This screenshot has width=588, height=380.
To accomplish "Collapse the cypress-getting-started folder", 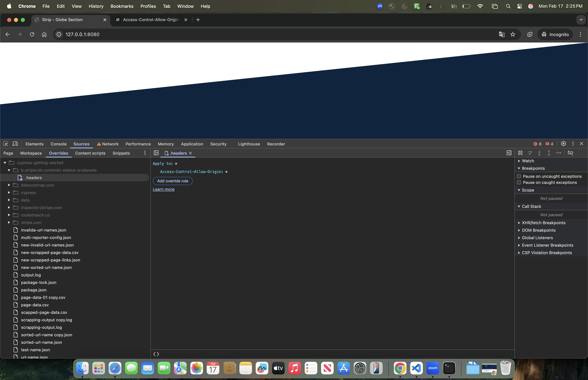I will [5, 163].
